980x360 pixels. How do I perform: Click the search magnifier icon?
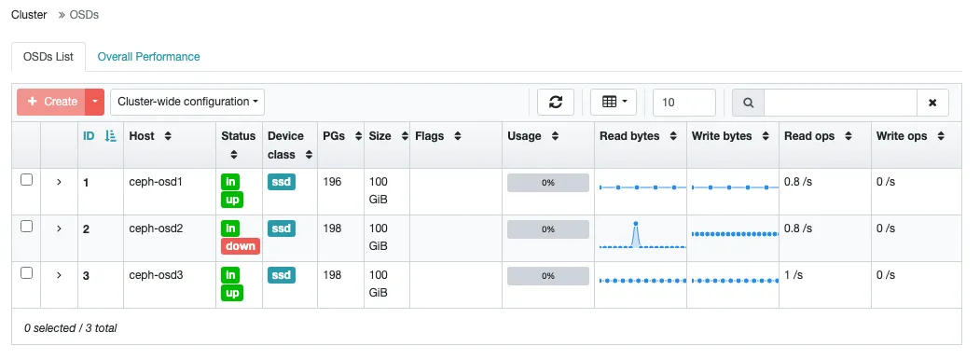click(x=748, y=102)
